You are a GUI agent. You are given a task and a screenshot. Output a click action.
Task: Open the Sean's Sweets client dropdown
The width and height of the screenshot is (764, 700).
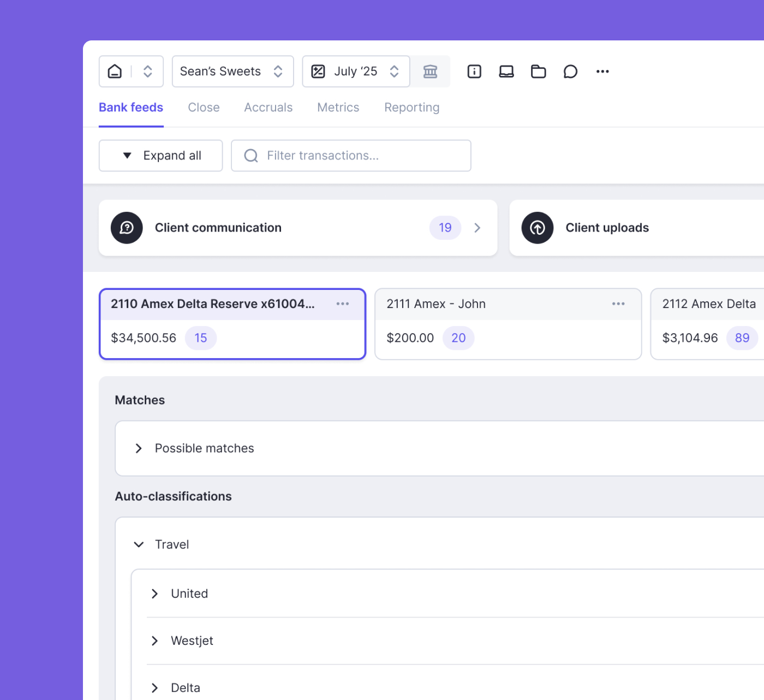pyautogui.click(x=232, y=72)
